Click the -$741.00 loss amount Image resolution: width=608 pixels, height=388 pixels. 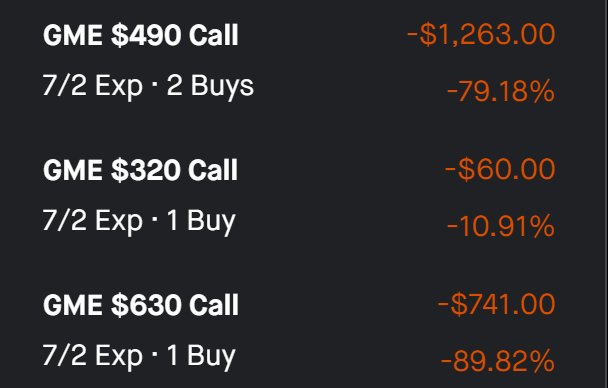[496, 304]
